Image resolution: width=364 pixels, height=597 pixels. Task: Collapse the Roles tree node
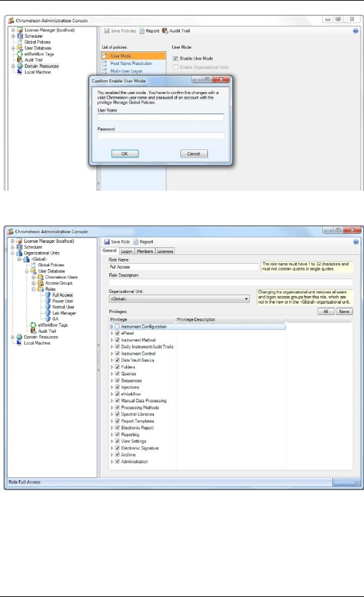[34, 289]
